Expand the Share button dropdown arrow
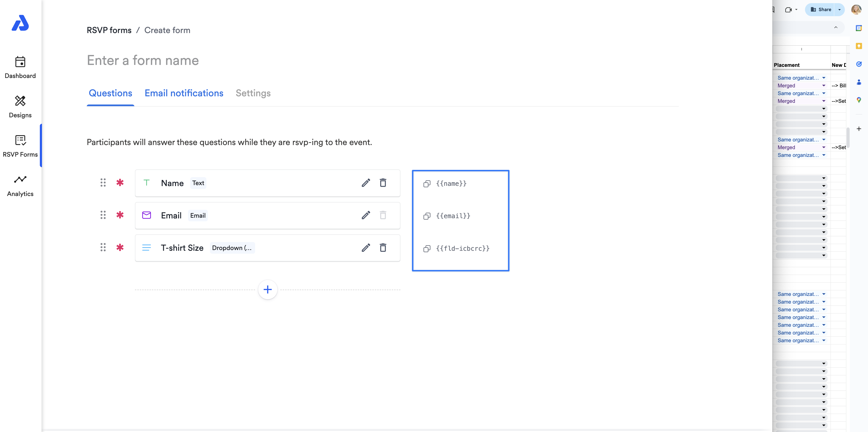868x432 pixels. tap(839, 9)
